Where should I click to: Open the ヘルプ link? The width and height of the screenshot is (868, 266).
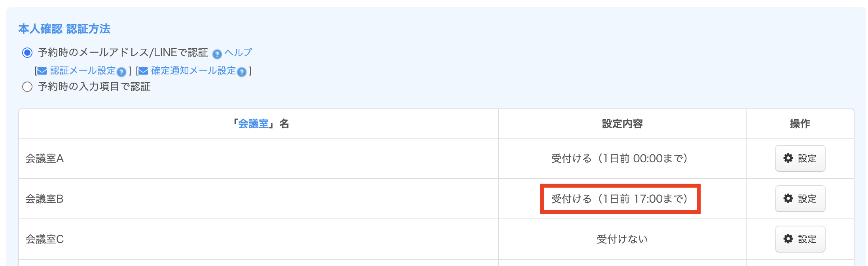click(x=238, y=53)
